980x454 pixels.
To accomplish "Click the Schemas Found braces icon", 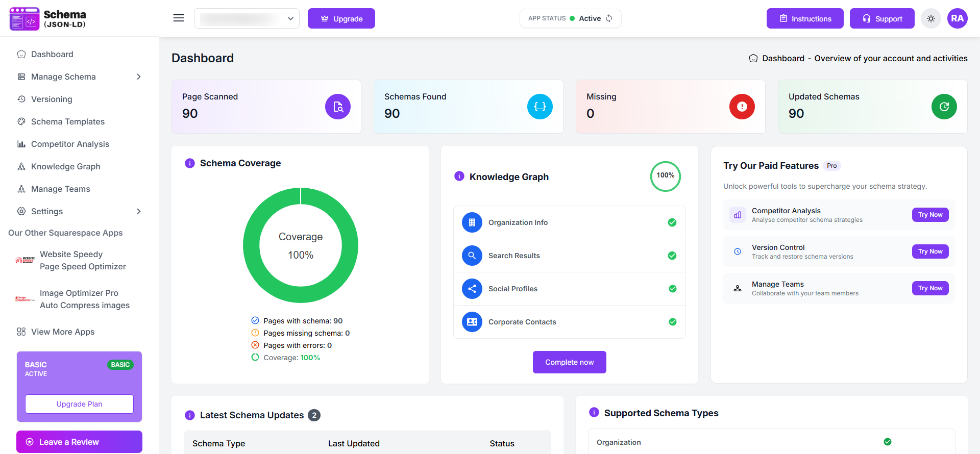I will pos(540,107).
